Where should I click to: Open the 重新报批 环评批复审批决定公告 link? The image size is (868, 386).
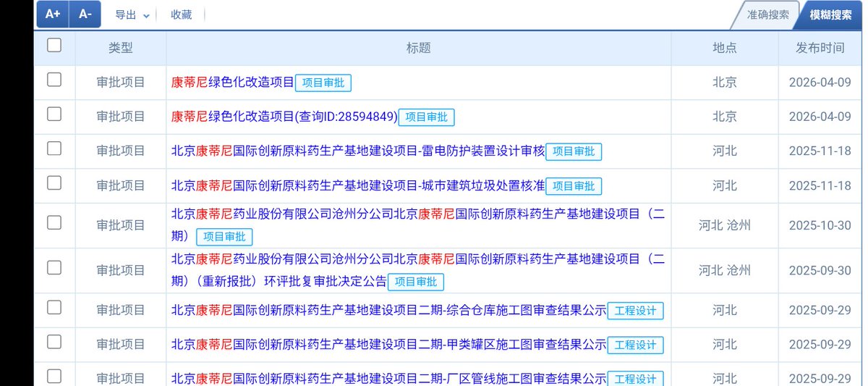[417, 269]
